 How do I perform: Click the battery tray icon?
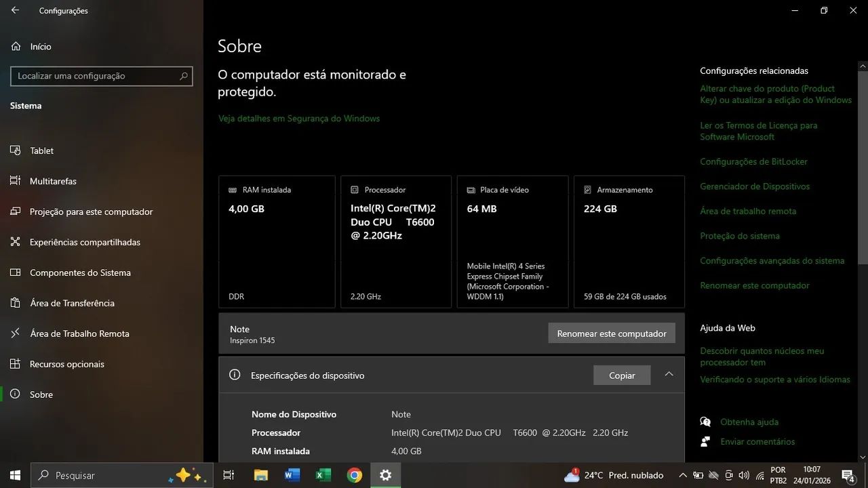(697, 475)
